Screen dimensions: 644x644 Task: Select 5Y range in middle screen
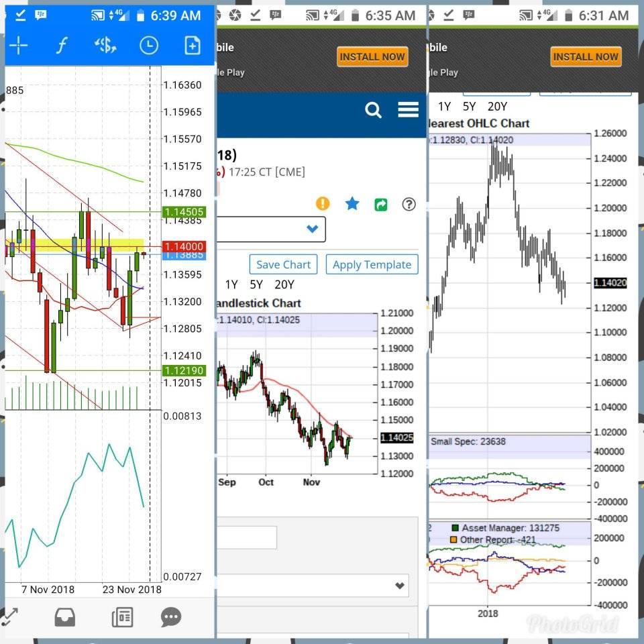(256, 284)
